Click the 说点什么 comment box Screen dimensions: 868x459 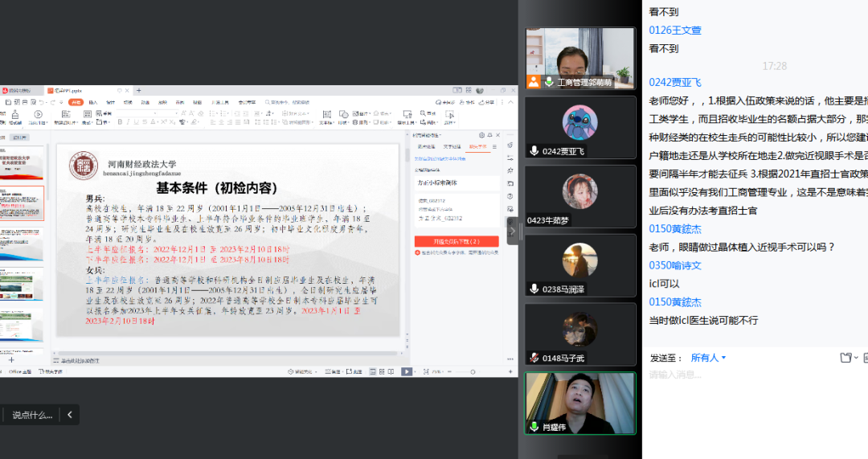point(32,415)
